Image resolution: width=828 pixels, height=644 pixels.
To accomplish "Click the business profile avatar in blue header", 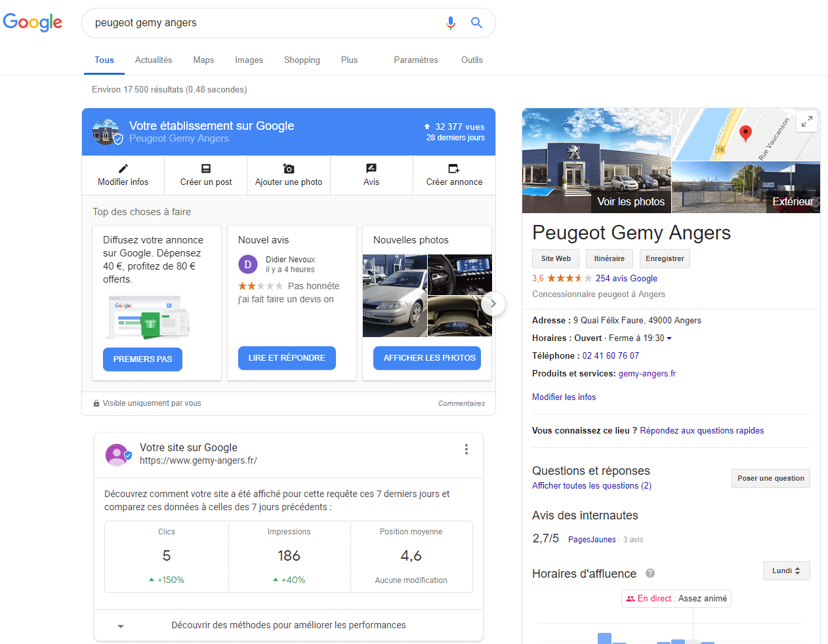I will [106, 132].
